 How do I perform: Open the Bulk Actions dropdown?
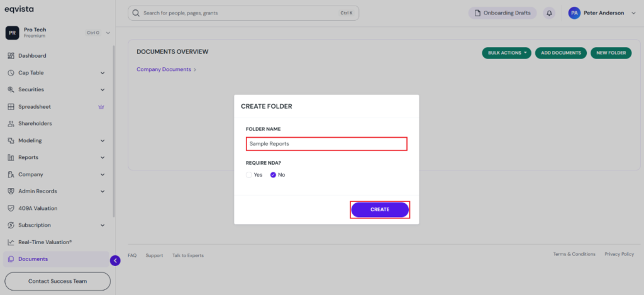click(x=506, y=53)
